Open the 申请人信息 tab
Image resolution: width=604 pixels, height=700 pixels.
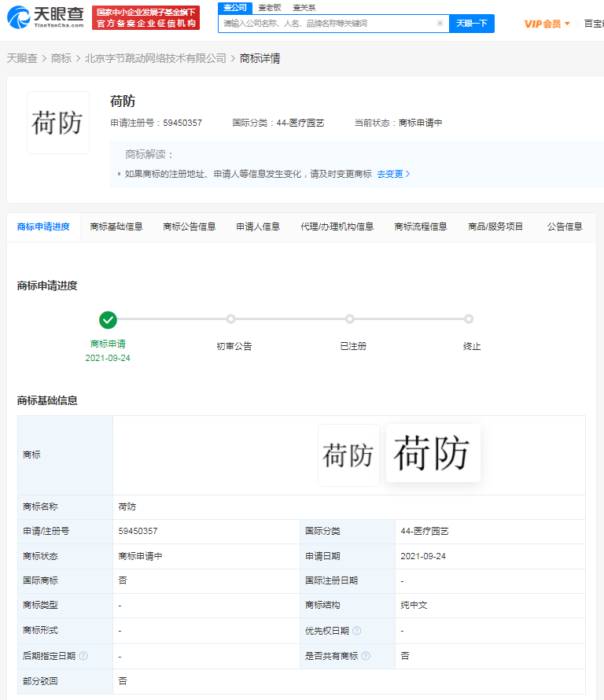(x=258, y=227)
